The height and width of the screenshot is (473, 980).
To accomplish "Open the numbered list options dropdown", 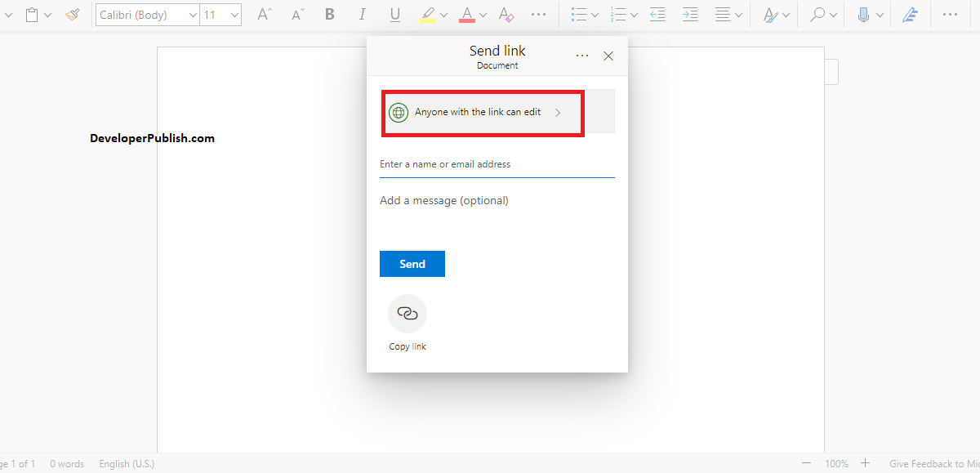I will [x=635, y=14].
